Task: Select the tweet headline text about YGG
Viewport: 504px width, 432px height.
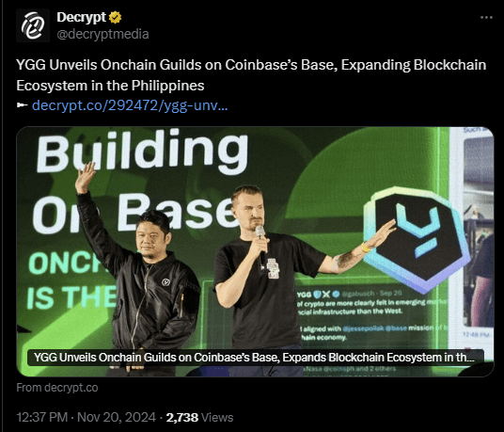Action: 251,75
